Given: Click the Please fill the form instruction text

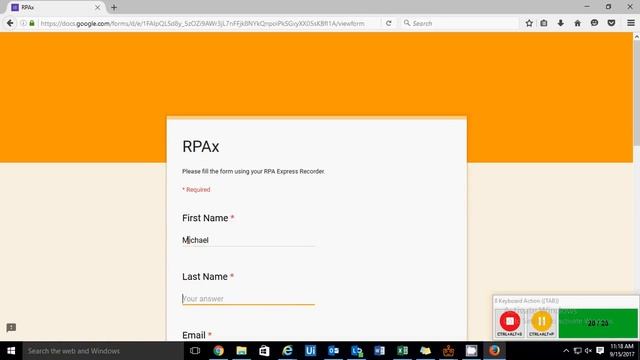Looking at the screenshot, I should 253,171.
